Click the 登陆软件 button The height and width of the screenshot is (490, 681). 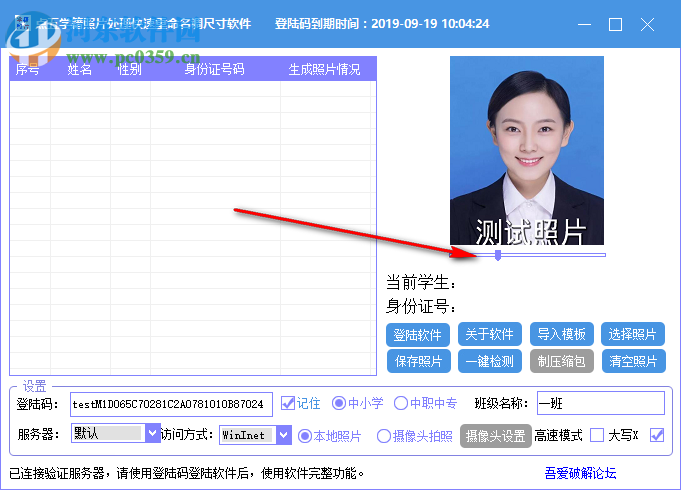tap(418, 334)
